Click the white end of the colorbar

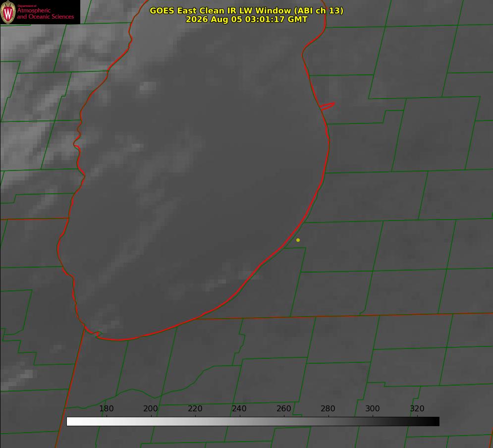[72, 422]
